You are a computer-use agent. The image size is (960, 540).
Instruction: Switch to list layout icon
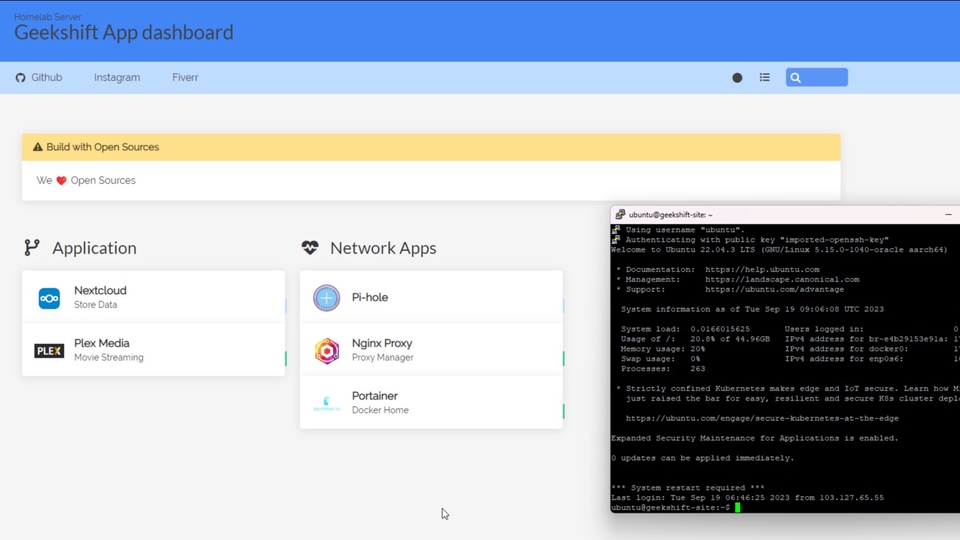pos(765,78)
